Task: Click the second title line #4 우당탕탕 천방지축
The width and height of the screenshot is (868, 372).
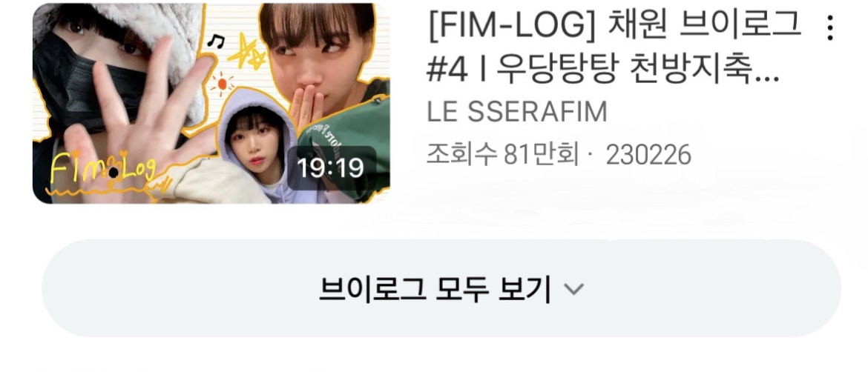Action: (x=603, y=72)
